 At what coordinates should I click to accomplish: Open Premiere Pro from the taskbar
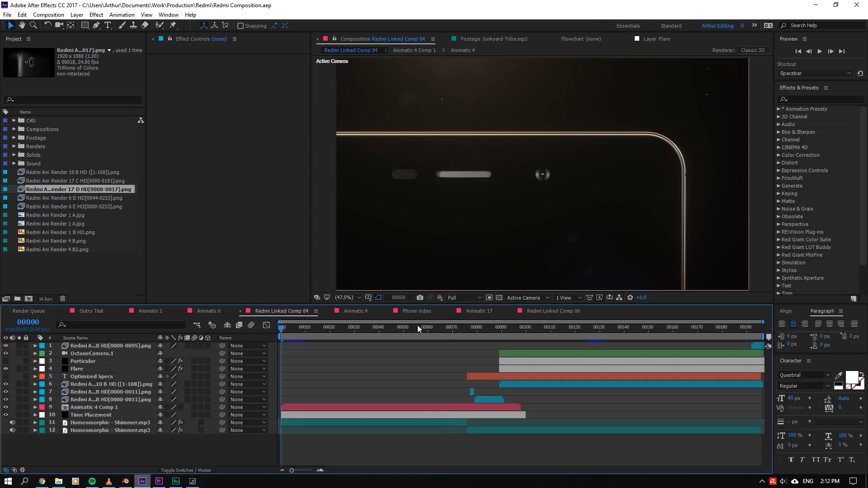(x=159, y=481)
